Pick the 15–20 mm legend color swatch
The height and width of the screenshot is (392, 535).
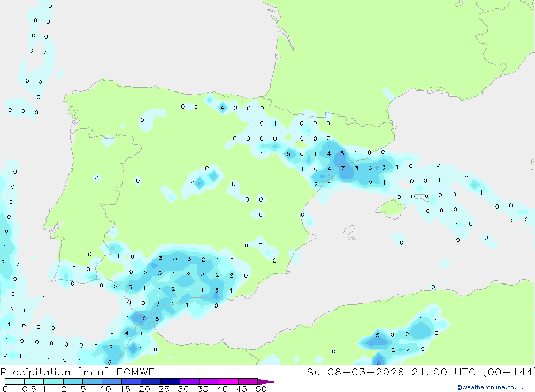tap(132, 381)
